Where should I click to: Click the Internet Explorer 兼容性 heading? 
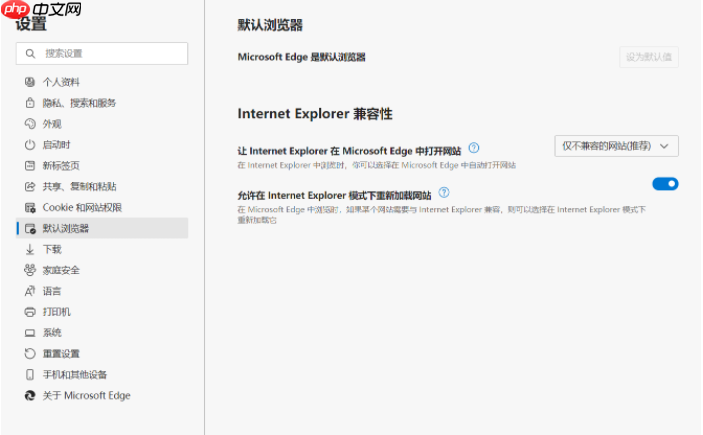coord(315,113)
